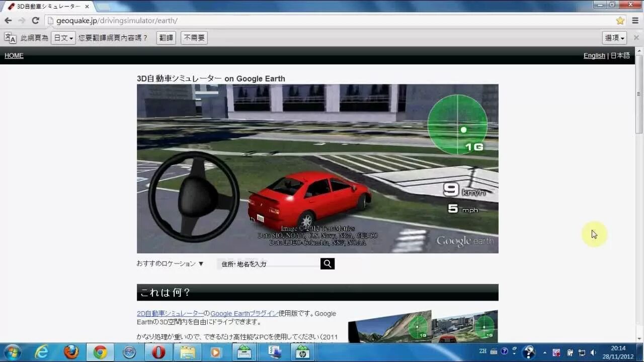644x362 pixels.
Task: Click the address bar showing geoquake.jp URL
Action: 335,21
